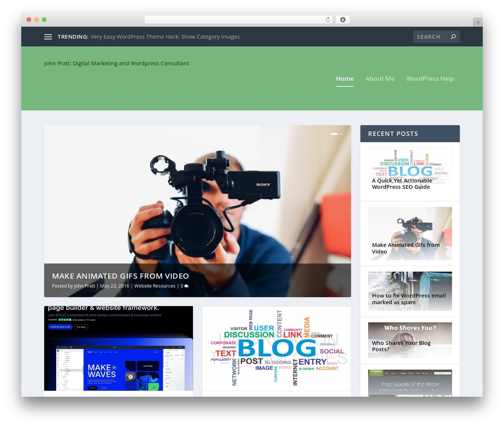
Task: Open A Quick Yet Actionable SEO Guide post
Action: click(x=410, y=171)
